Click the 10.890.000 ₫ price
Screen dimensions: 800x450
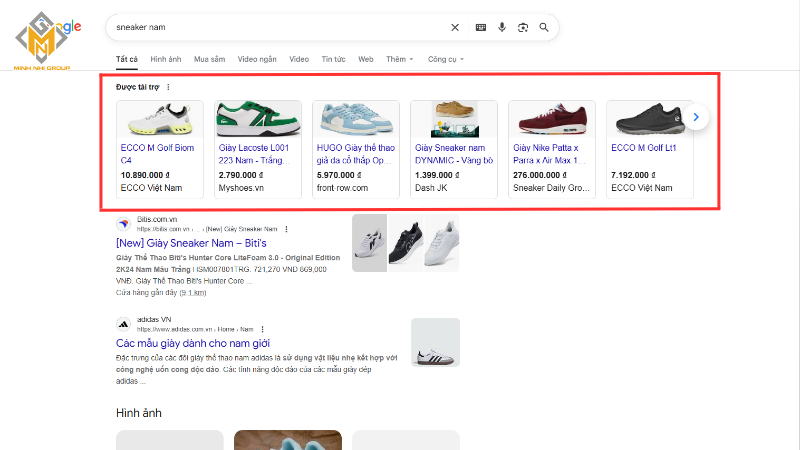click(x=145, y=175)
